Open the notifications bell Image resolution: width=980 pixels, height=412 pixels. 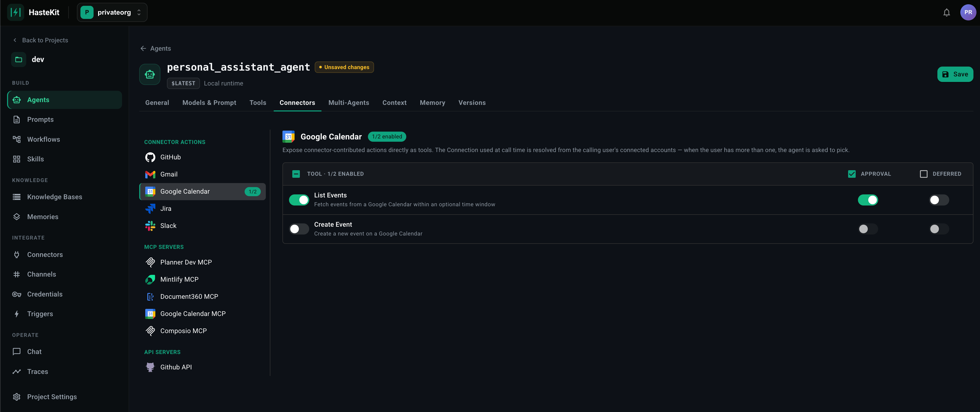pyautogui.click(x=946, y=13)
